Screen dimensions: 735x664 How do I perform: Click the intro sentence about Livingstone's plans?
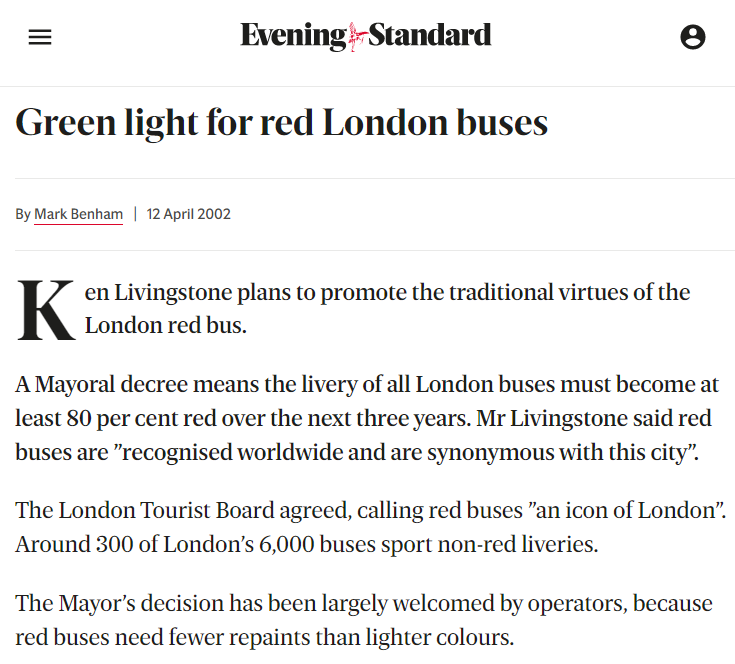coord(387,308)
